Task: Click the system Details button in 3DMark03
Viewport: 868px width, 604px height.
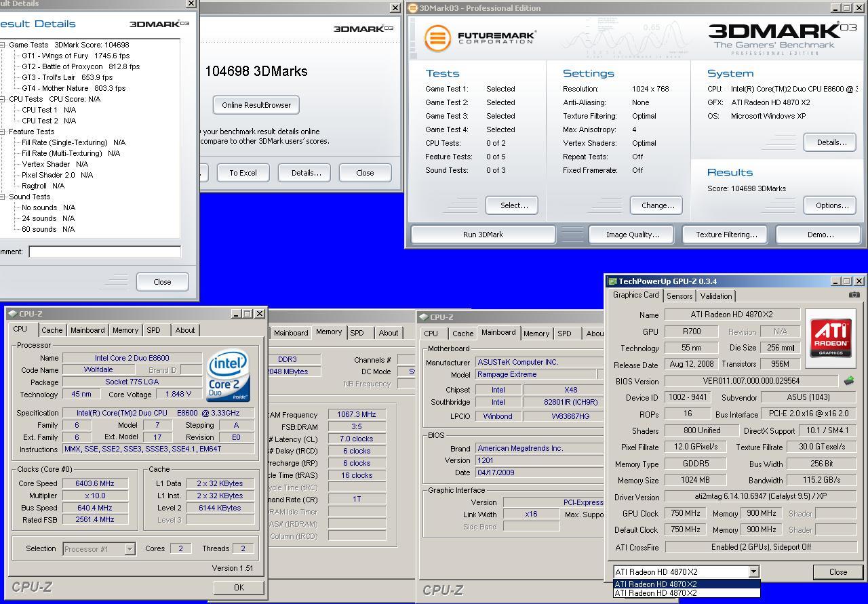Action: coord(831,142)
